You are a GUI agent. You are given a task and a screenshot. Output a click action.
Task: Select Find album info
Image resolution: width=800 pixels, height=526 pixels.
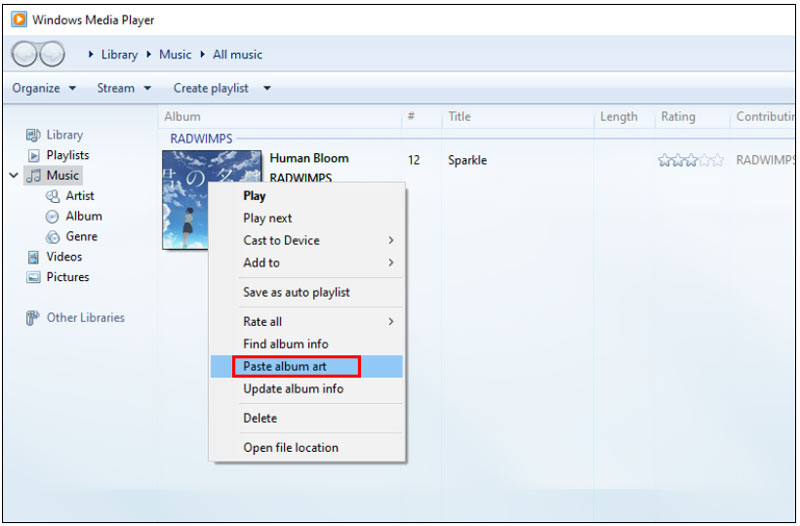tap(307, 344)
